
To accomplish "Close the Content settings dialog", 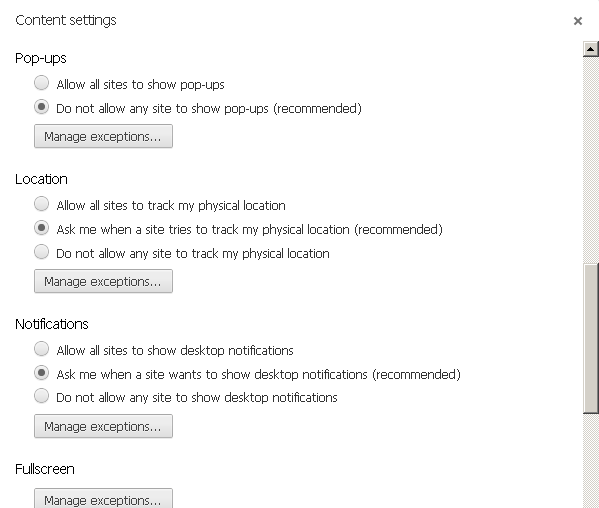I will tap(578, 21).
